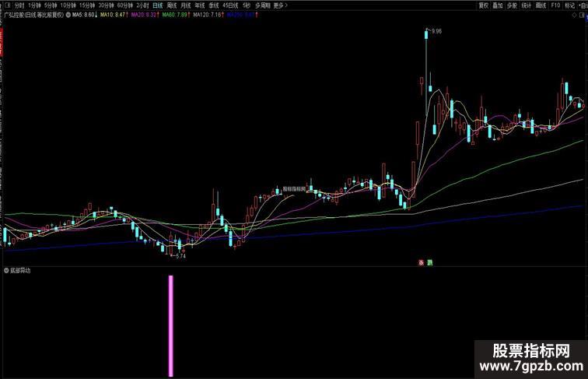
Task: Click the MA5: 8.60 indicator label
Action: (x=83, y=15)
